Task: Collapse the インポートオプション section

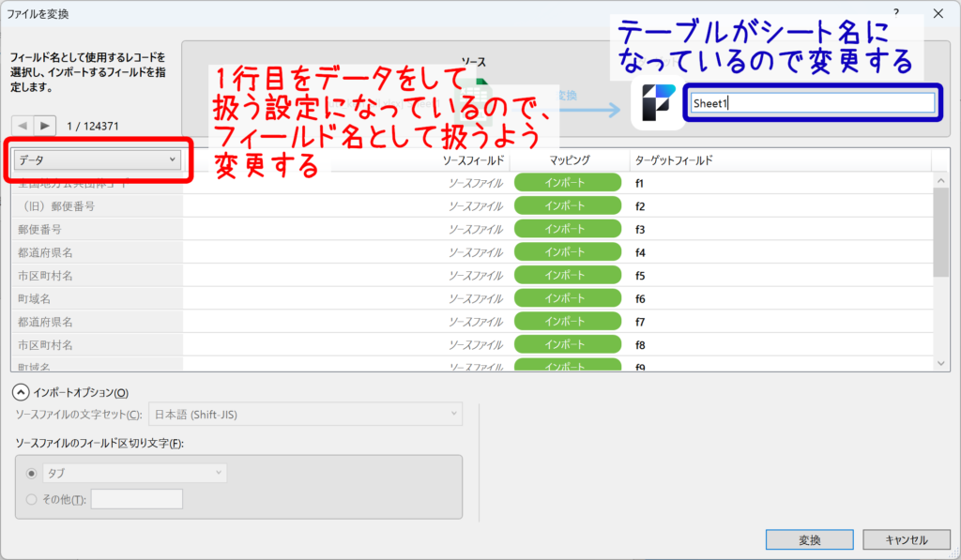Action: click(20, 392)
